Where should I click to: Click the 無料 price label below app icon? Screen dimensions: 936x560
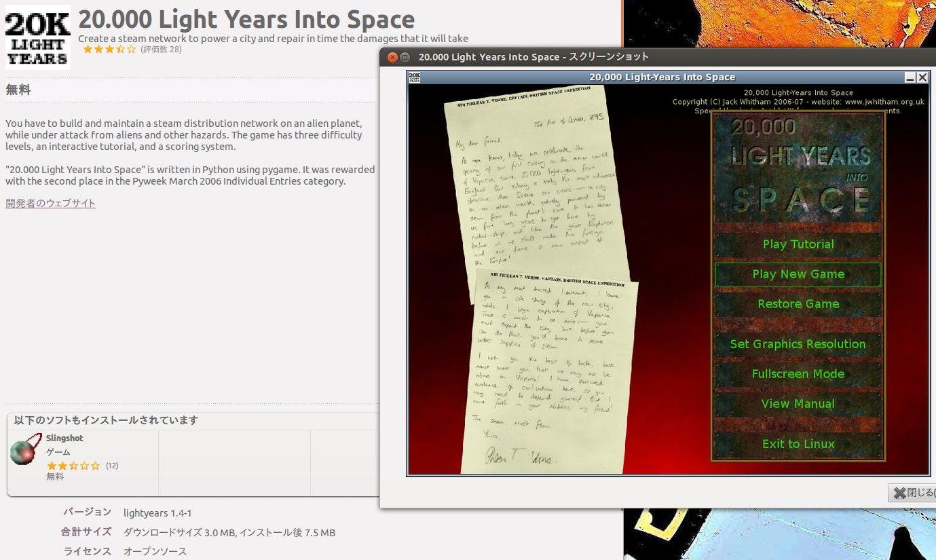(x=18, y=90)
